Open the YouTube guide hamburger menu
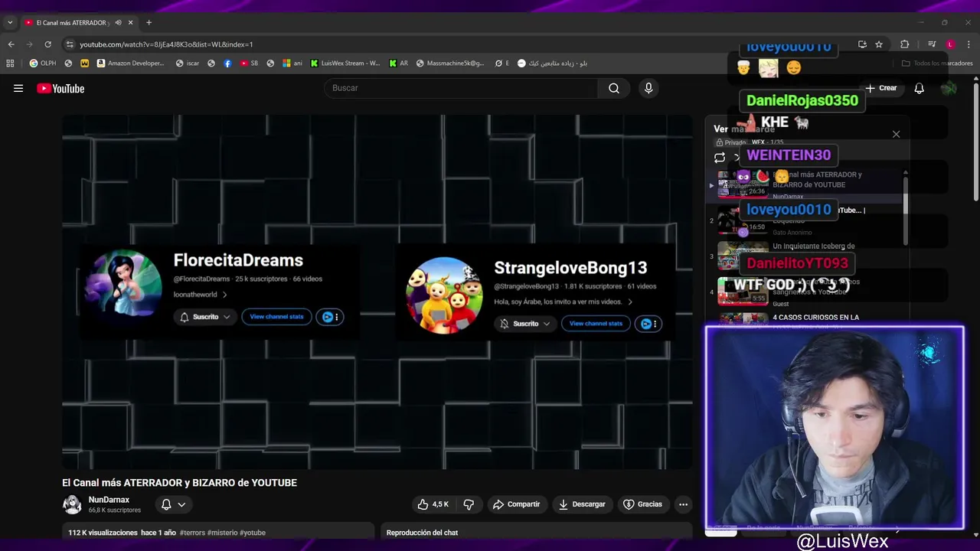Image resolution: width=980 pixels, height=551 pixels. tap(18, 89)
